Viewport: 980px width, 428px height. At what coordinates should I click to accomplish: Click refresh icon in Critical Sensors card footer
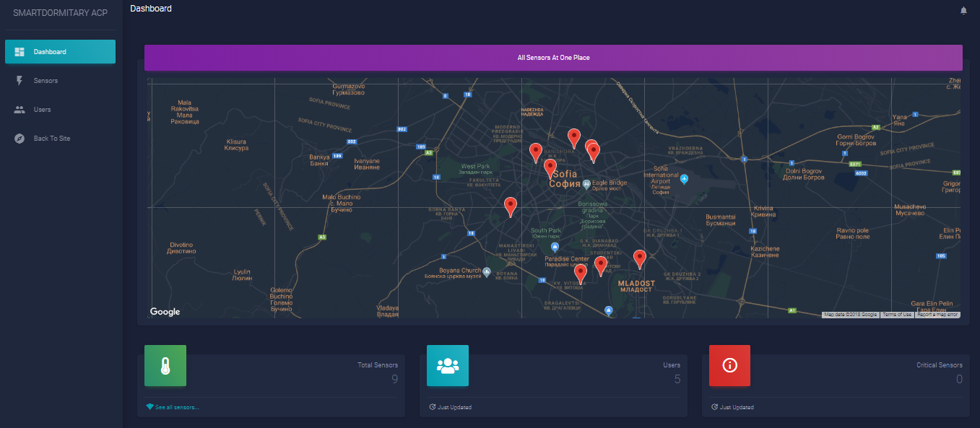(714, 407)
